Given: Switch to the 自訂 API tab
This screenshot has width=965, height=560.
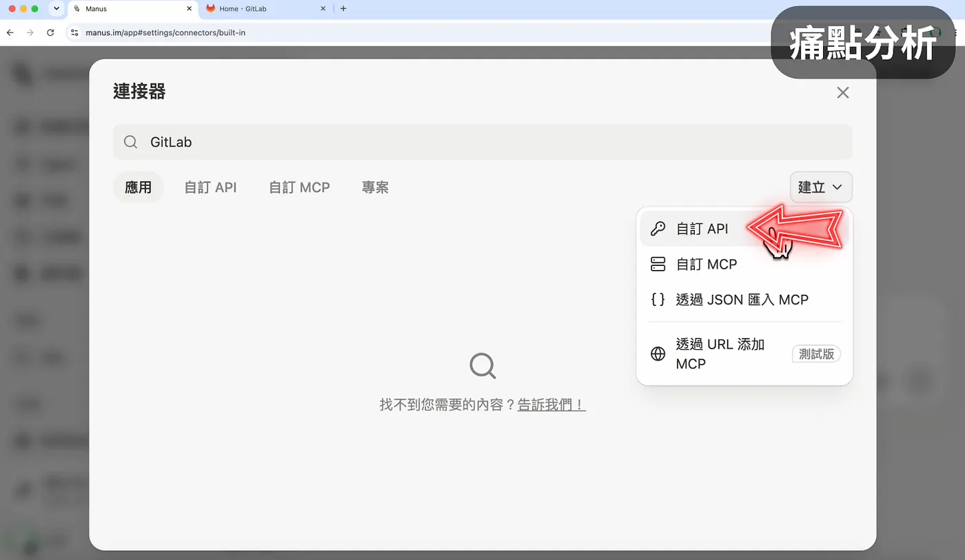Looking at the screenshot, I should click(x=210, y=187).
